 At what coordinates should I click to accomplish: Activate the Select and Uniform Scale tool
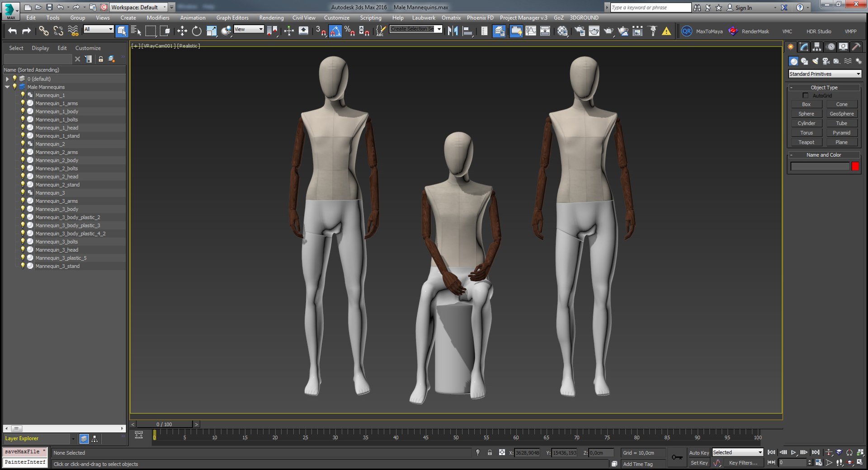[212, 31]
